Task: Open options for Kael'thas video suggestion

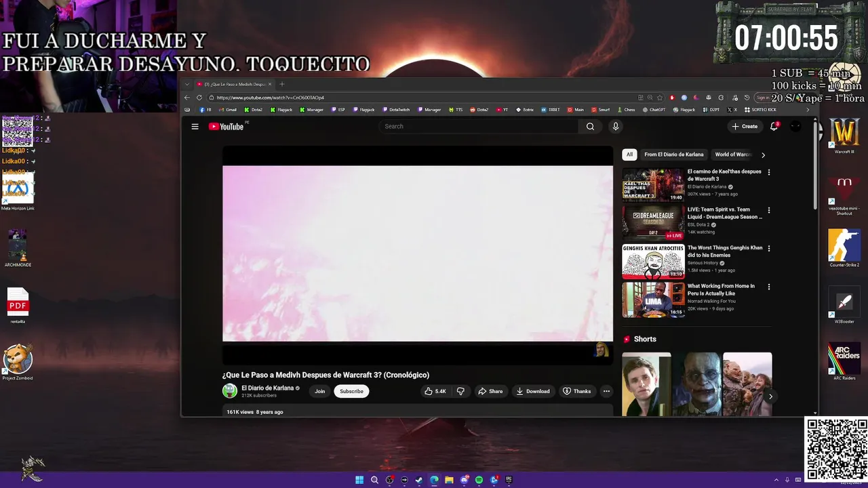Action: [x=768, y=172]
